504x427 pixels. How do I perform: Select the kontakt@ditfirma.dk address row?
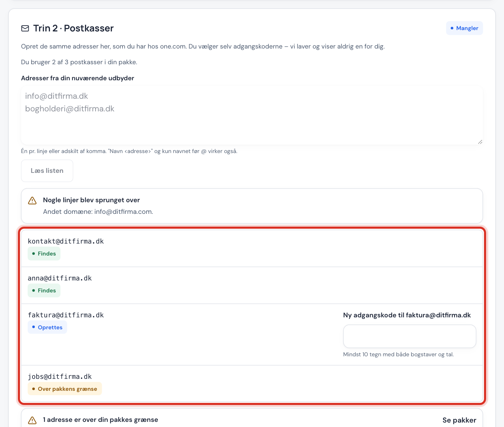252,248
